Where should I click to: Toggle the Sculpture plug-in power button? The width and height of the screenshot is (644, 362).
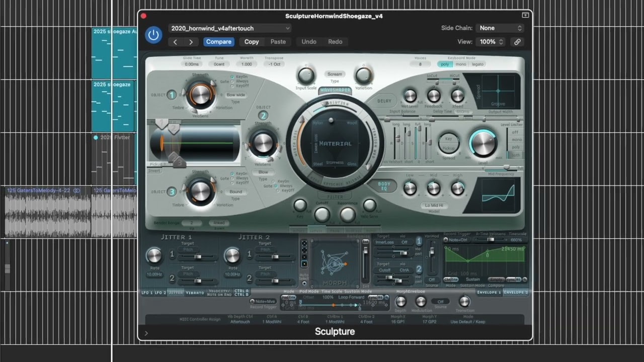(154, 35)
